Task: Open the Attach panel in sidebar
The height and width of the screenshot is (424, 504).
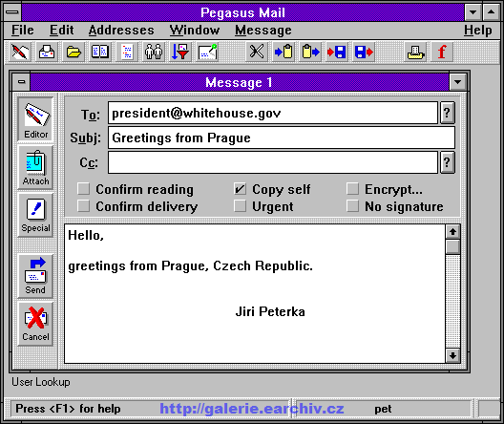Action: [35, 167]
